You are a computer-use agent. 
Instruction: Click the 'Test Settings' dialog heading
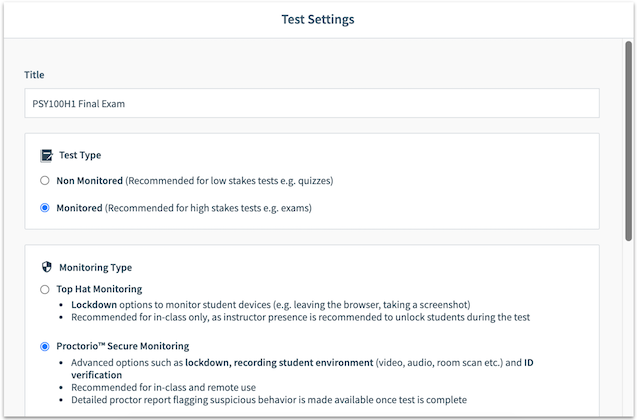pos(318,19)
